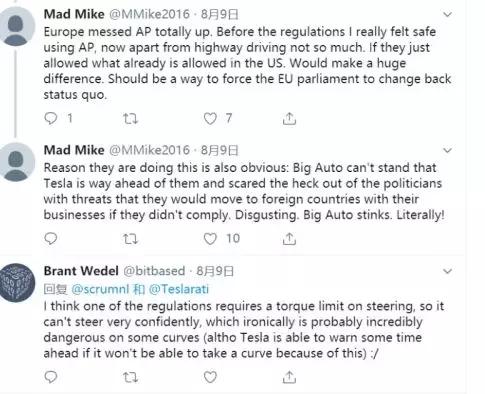This screenshot has height=394, width=485.
Task: Open chevron menu on Brant Wedel's tweet
Action: [447, 271]
